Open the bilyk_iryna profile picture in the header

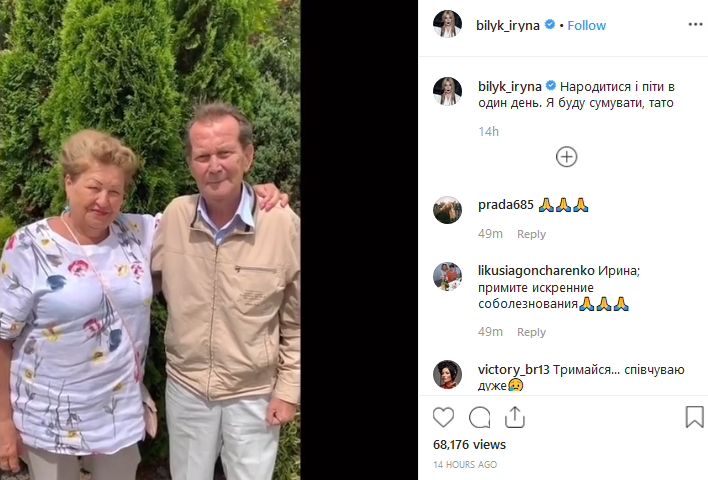(447, 24)
